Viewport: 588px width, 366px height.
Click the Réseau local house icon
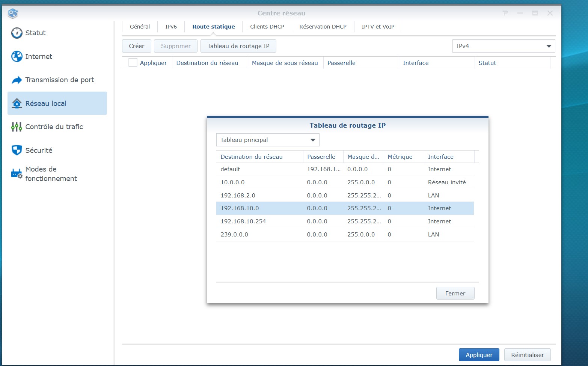[x=17, y=103]
